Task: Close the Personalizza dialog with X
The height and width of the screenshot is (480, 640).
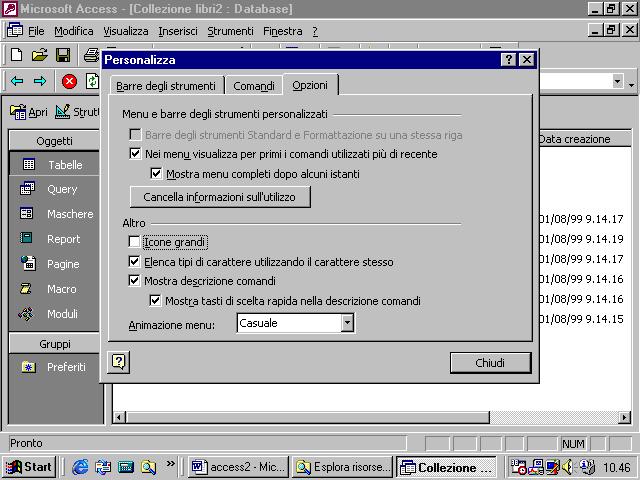Action: coord(527,60)
